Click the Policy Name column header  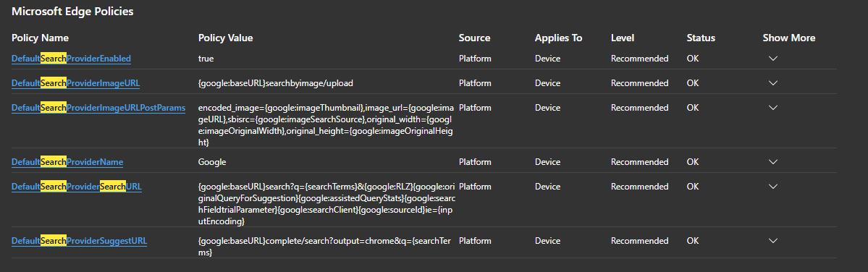click(40, 38)
